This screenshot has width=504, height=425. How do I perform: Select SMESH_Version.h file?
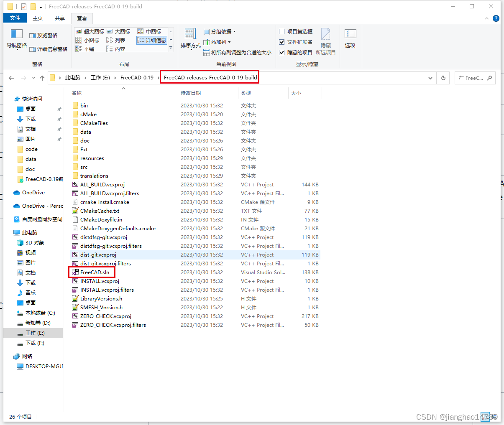pos(101,307)
